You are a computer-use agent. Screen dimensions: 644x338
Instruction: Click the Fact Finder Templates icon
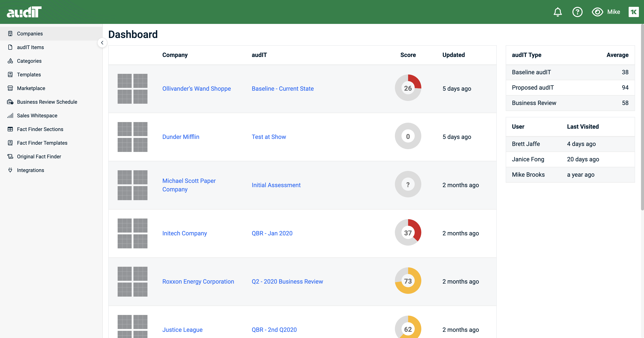[x=10, y=143]
